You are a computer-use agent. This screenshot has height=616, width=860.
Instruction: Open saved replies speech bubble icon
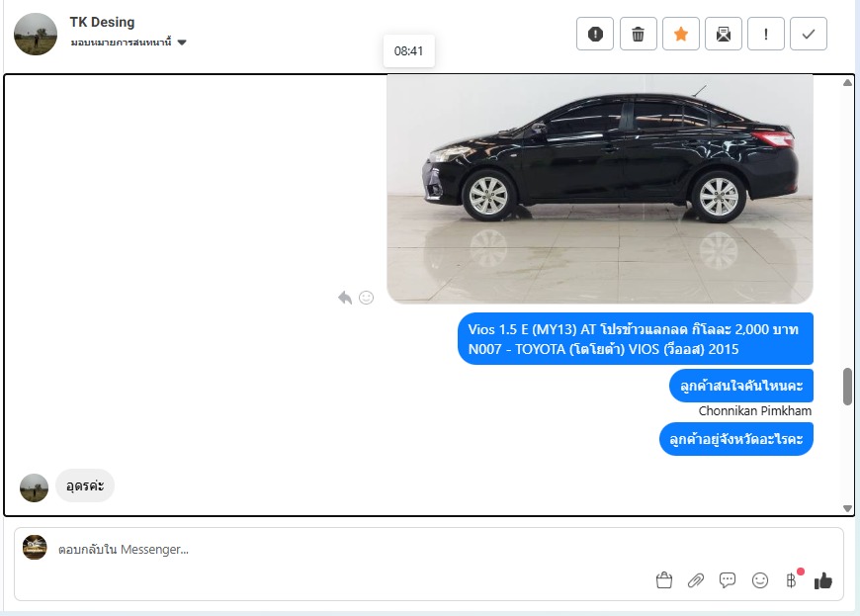pos(728,580)
